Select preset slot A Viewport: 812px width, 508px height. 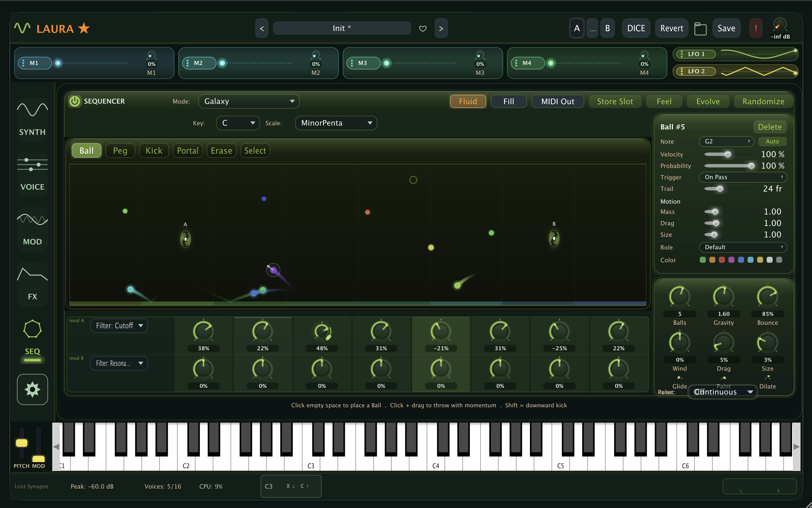click(x=577, y=28)
